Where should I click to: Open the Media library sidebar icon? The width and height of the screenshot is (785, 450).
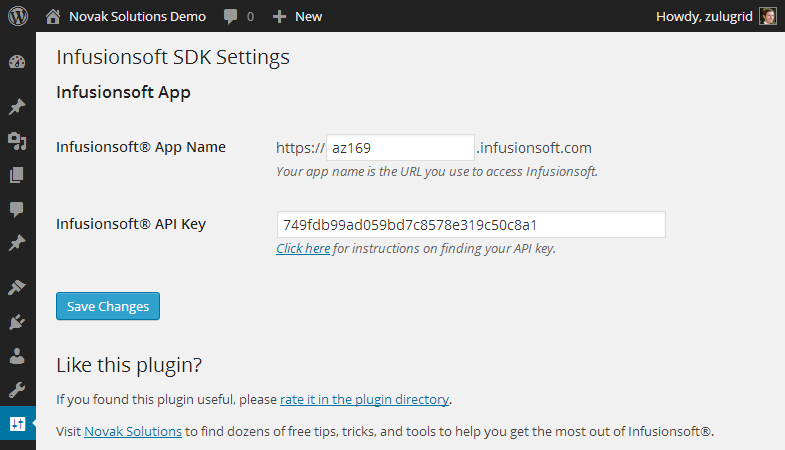(17, 141)
